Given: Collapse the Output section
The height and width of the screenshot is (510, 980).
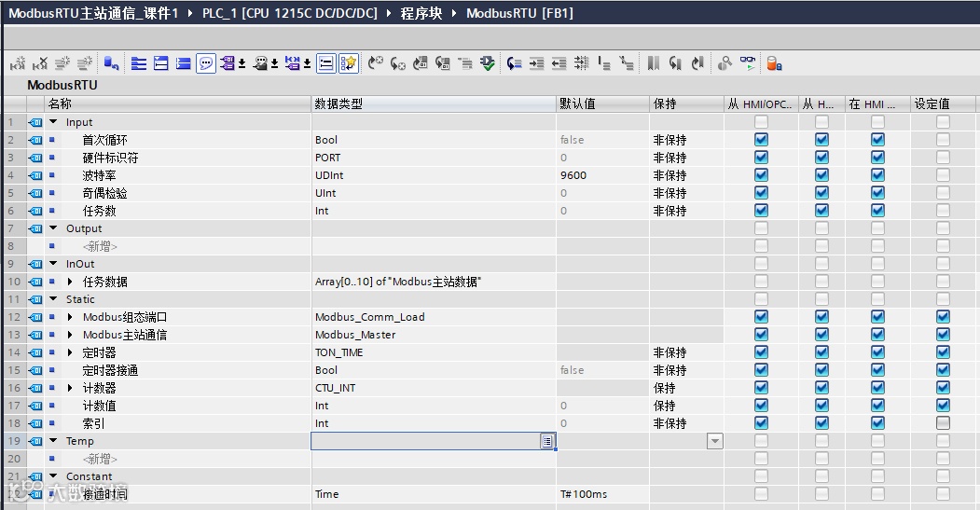Looking at the screenshot, I should 53,228.
